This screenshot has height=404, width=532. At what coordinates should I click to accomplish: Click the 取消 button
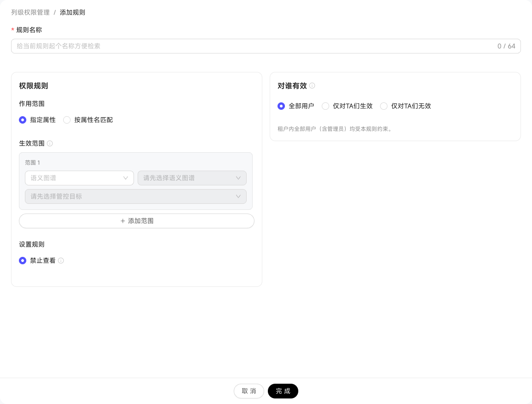point(249,391)
